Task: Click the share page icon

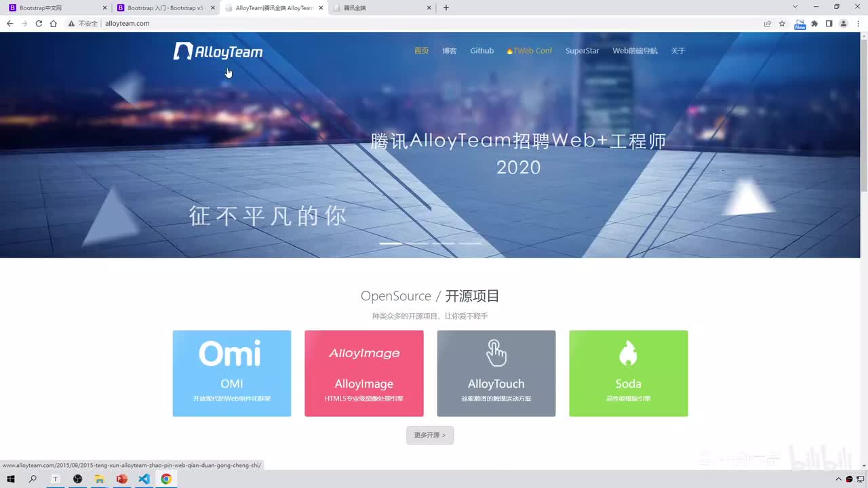Action: click(x=768, y=23)
